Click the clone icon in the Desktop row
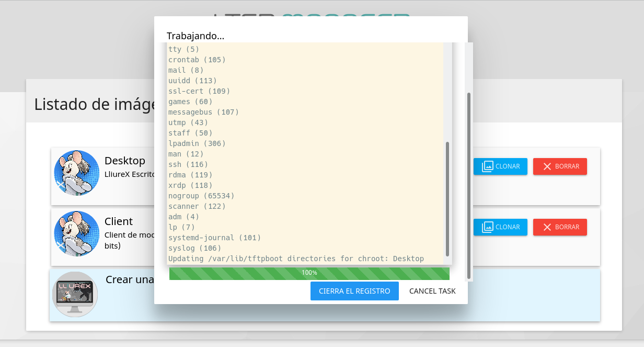This screenshot has height=347, width=644. [487, 166]
